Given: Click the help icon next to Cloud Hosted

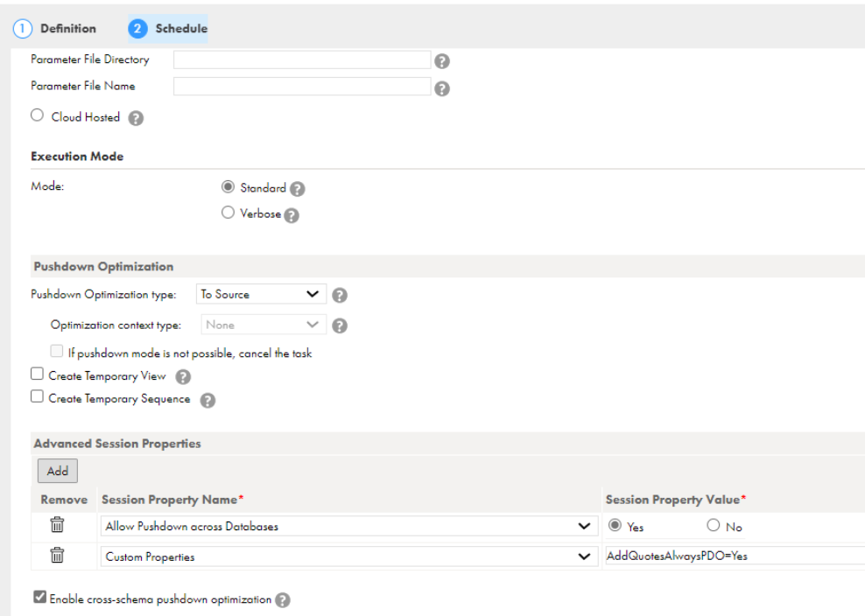Looking at the screenshot, I should tap(136, 118).
